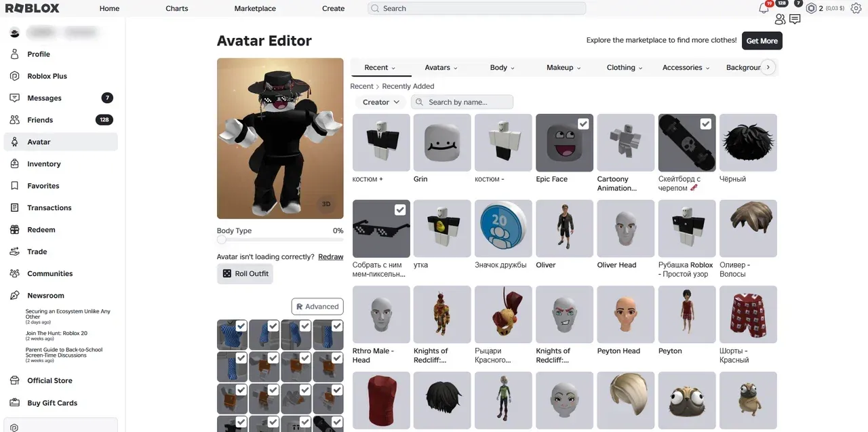This screenshot has width=868, height=432.
Task: Open the Robux balance icon
Action: coord(811,9)
